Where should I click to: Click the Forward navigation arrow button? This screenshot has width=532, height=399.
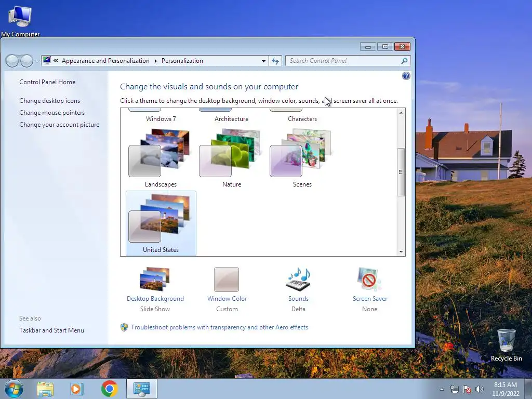pyautogui.click(x=26, y=61)
